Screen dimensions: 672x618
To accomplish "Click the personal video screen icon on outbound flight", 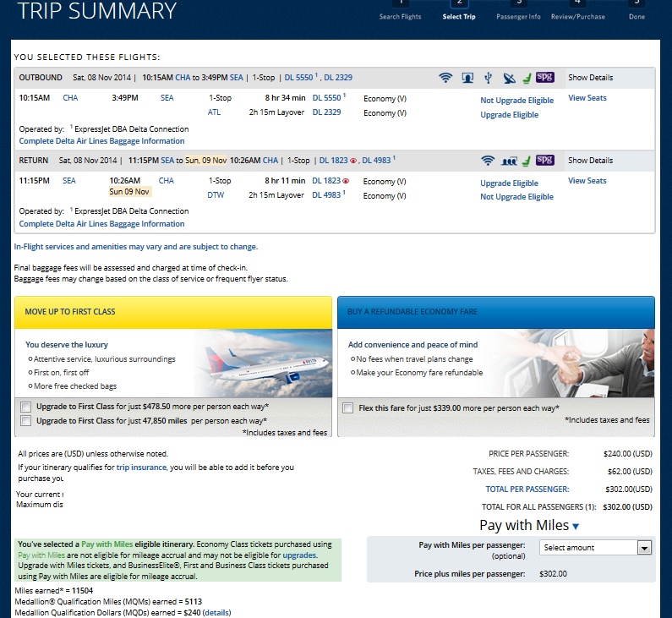I will (467, 79).
